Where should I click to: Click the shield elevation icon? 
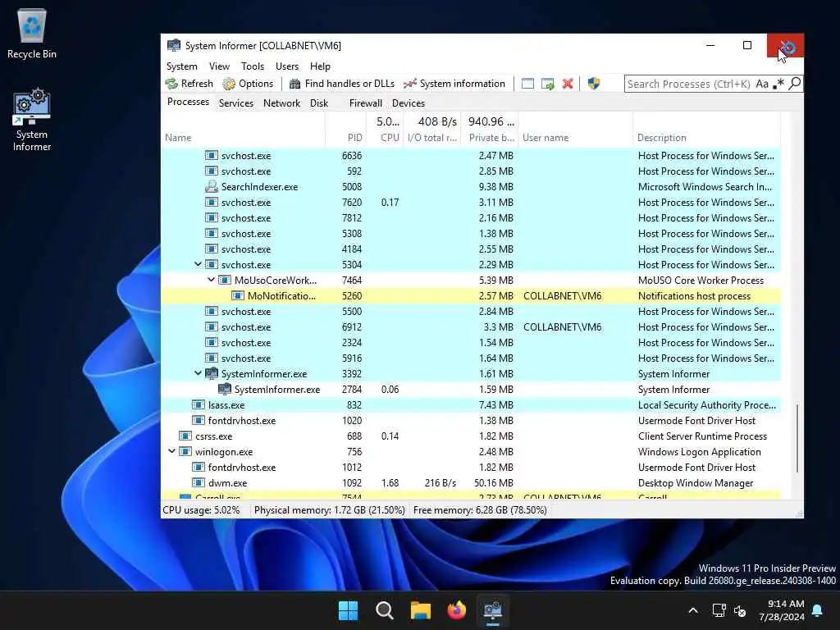coord(594,84)
